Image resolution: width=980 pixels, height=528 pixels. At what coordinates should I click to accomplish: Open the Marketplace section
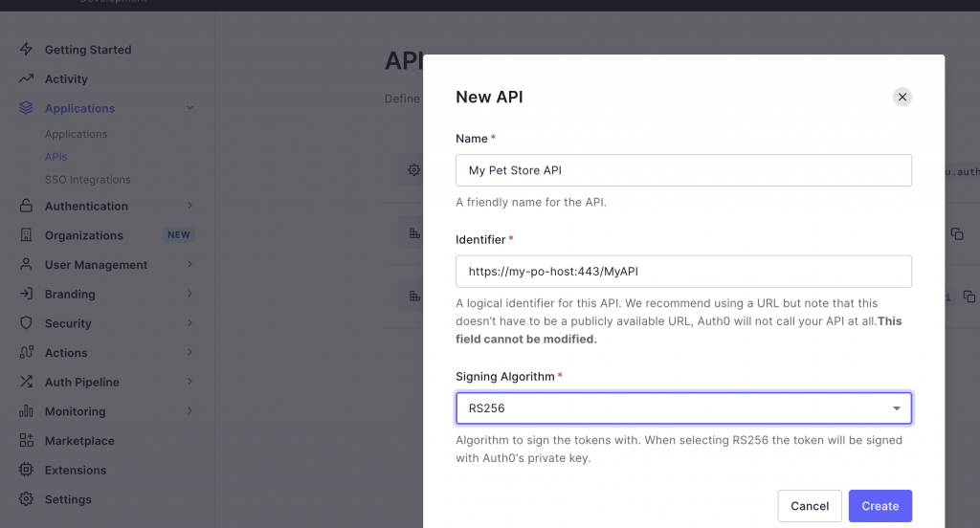pos(79,441)
